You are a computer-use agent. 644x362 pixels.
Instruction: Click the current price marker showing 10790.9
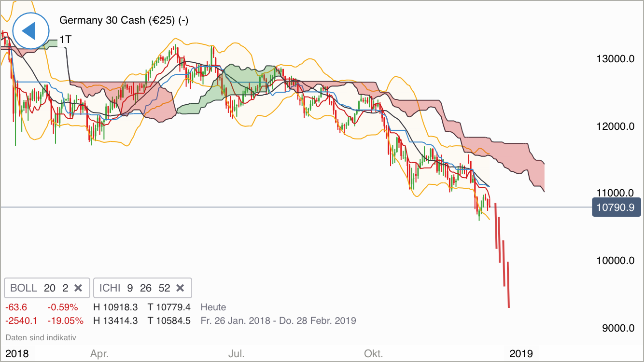(x=616, y=207)
